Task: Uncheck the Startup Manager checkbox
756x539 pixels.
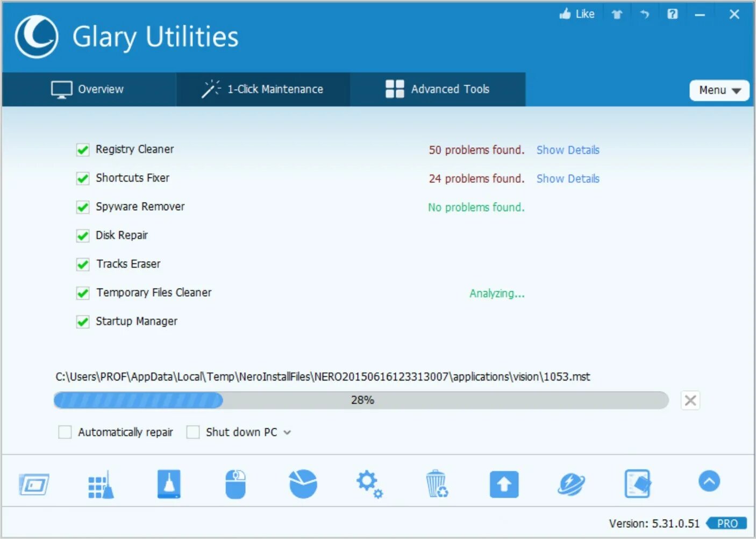Action: (x=82, y=321)
